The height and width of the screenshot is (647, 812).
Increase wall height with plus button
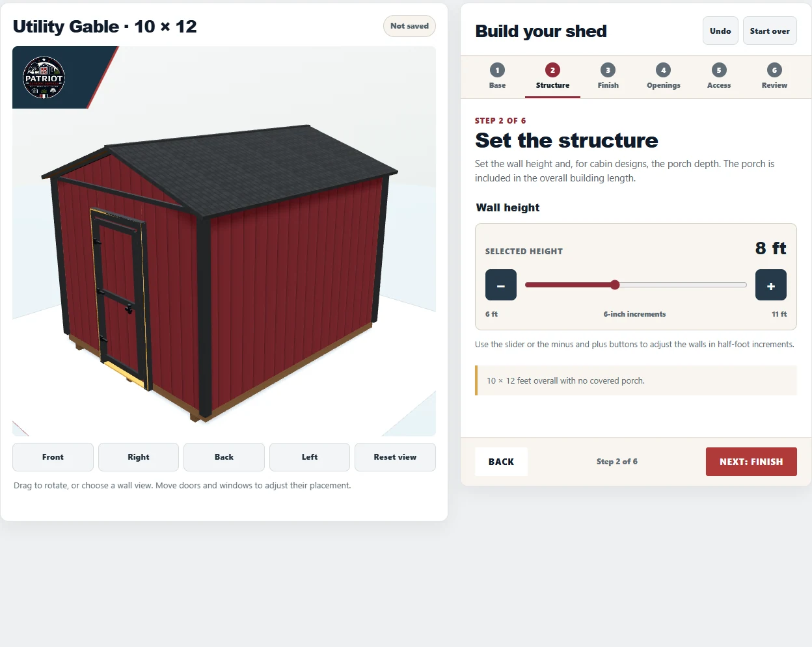[771, 285]
